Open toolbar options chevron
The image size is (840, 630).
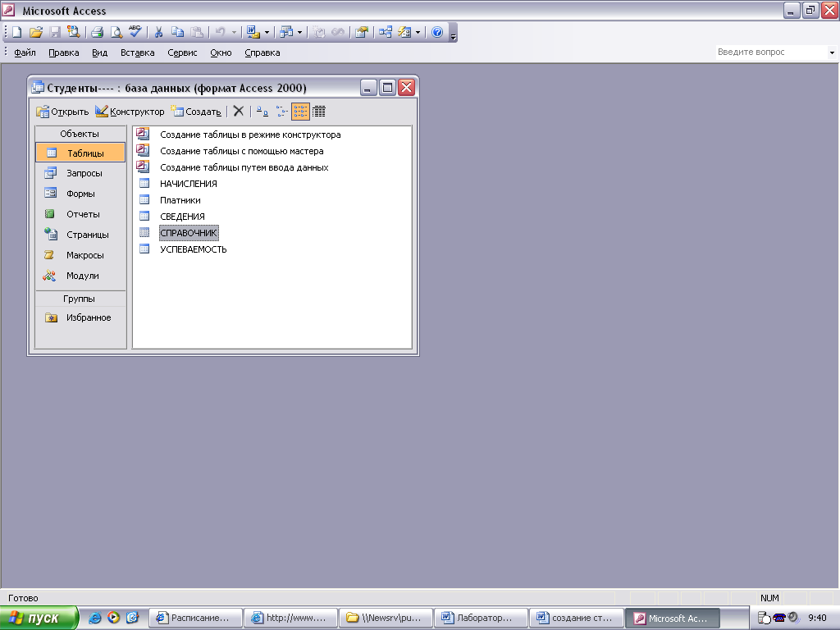tap(453, 33)
